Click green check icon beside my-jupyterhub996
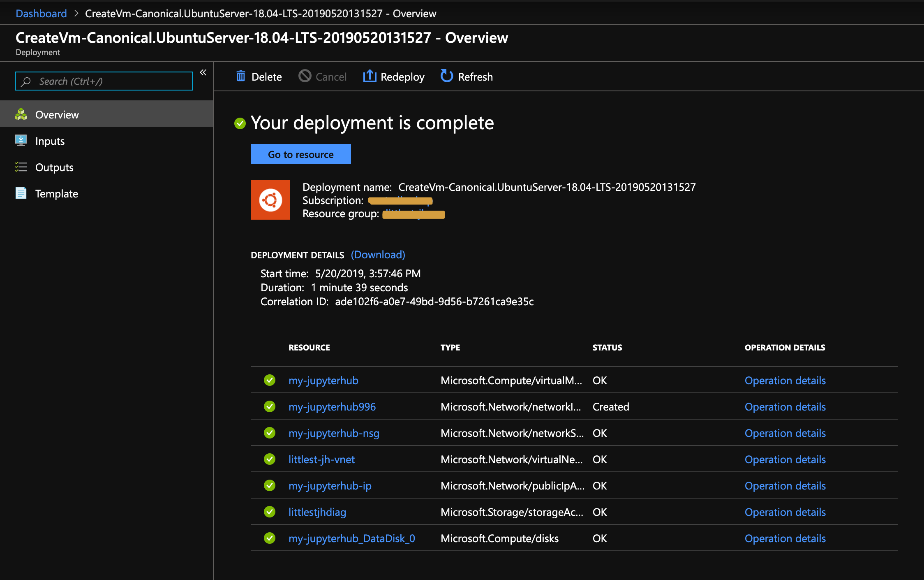 [270, 406]
